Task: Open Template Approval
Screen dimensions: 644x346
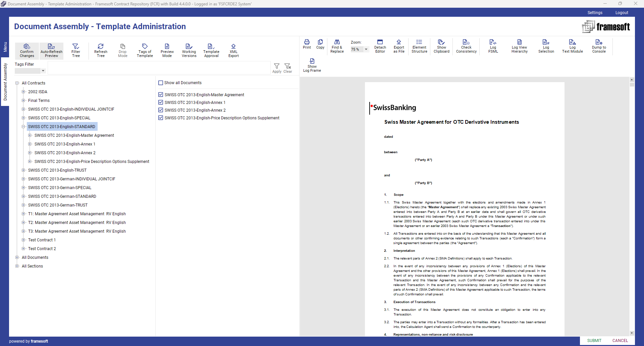Action: pos(211,51)
